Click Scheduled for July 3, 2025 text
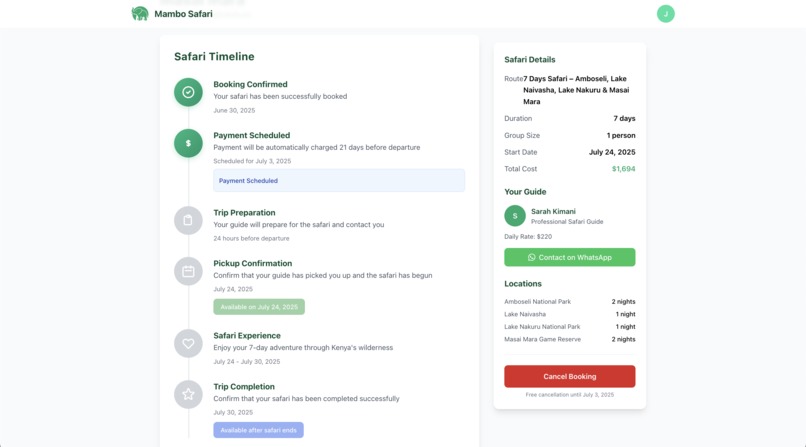This screenshot has width=806, height=447. click(x=252, y=161)
